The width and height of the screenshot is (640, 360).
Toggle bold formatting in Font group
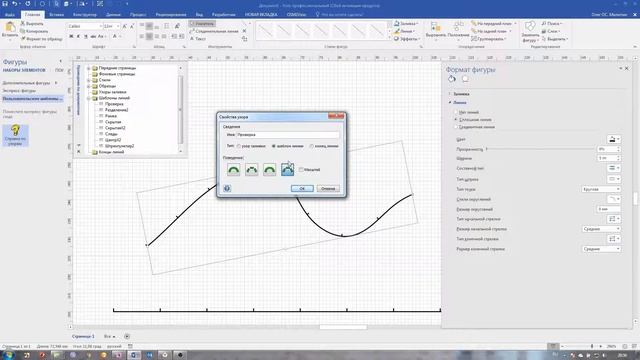71,36
